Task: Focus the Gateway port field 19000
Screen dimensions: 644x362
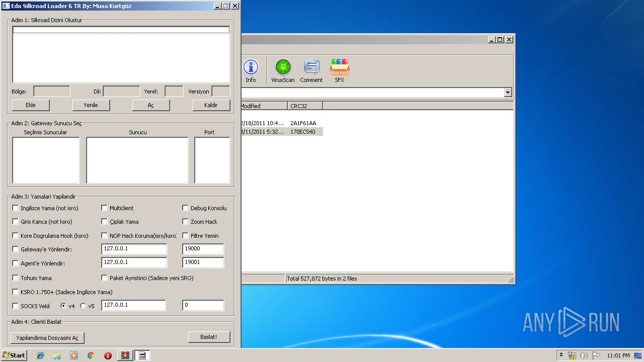Action: [x=203, y=249]
